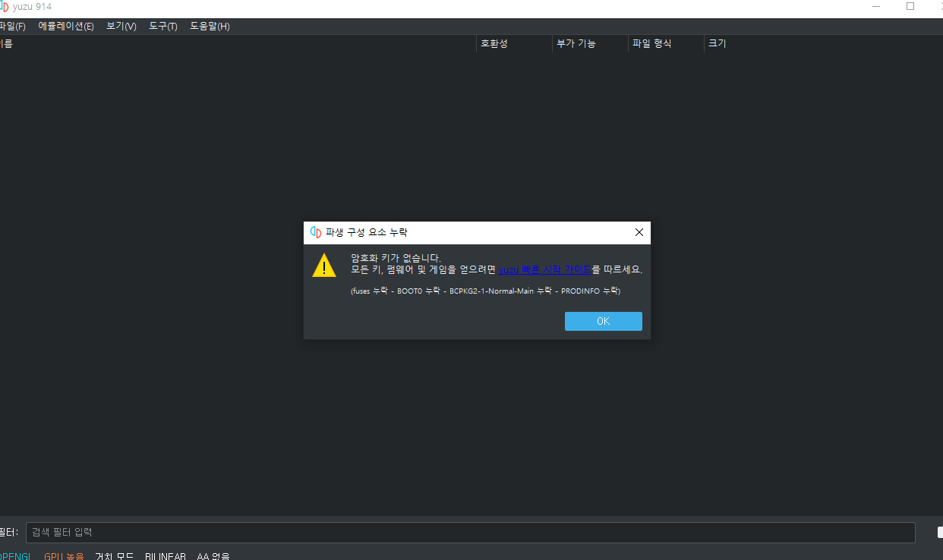Screen dimensions: 943x560
Task: Maximize the yuzu 914 window
Action: click(x=910, y=6)
